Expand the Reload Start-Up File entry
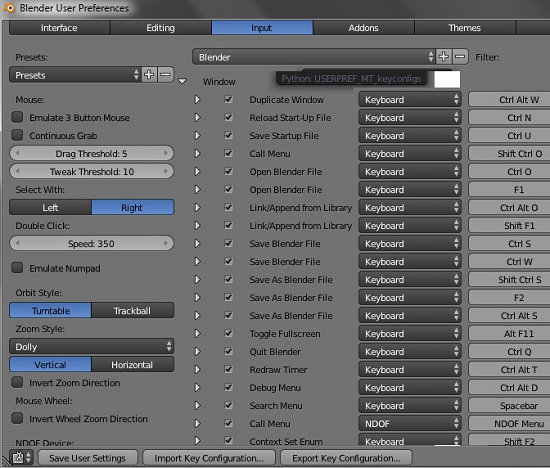The height and width of the screenshot is (468, 550). [x=197, y=118]
